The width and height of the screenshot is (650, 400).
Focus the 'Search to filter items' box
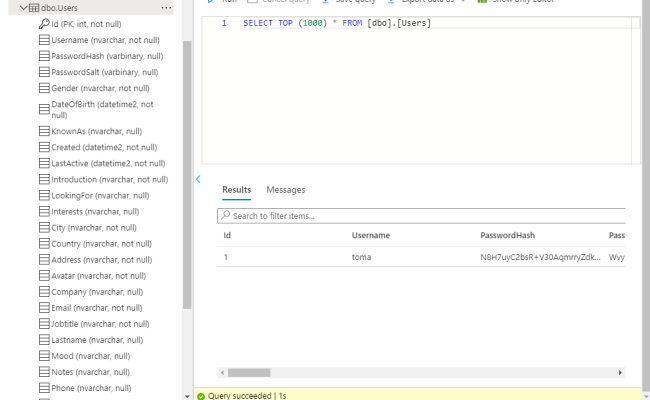[421, 216]
